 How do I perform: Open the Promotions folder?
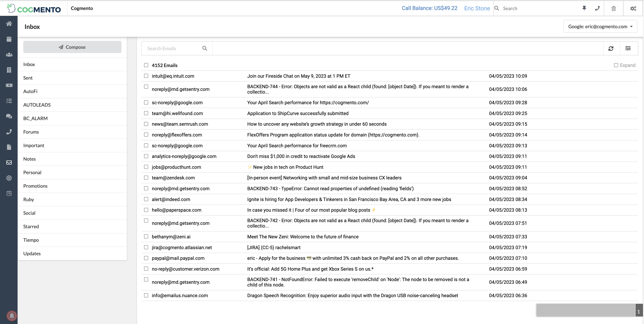pos(72,186)
